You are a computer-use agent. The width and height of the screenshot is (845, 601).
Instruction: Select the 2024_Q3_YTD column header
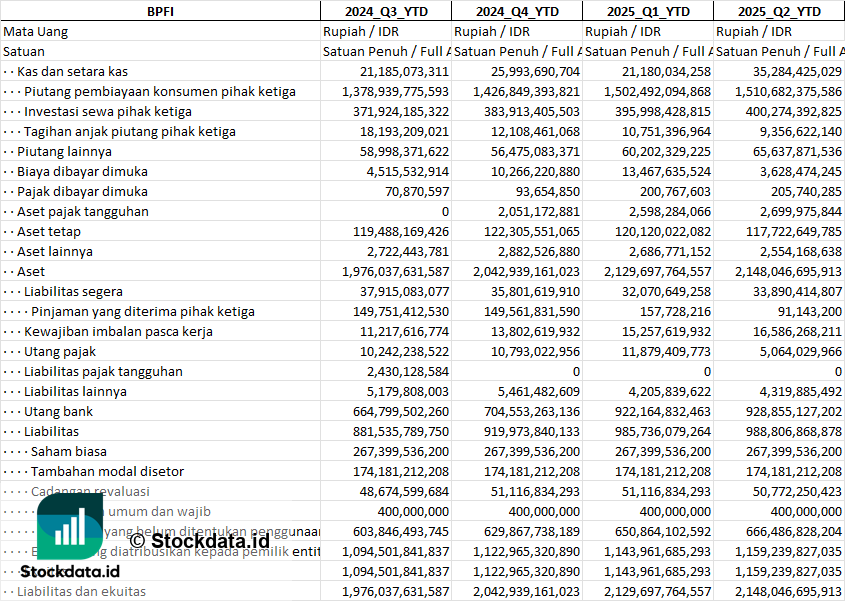click(x=385, y=11)
